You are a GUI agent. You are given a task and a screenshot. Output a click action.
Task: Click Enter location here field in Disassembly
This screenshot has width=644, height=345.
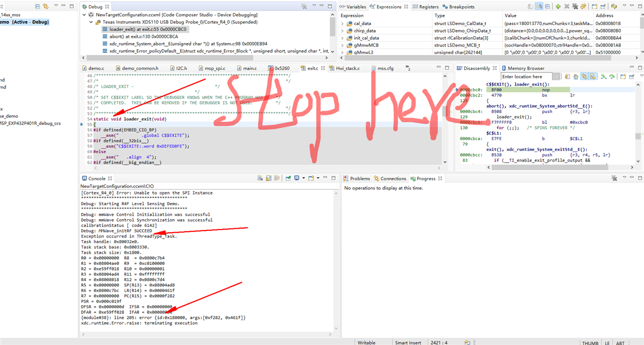tap(526, 77)
